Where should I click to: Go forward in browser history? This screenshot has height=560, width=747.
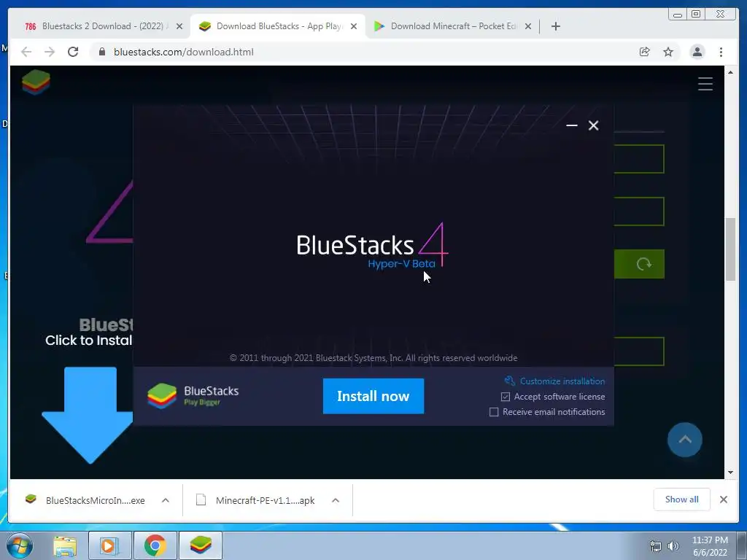50,52
